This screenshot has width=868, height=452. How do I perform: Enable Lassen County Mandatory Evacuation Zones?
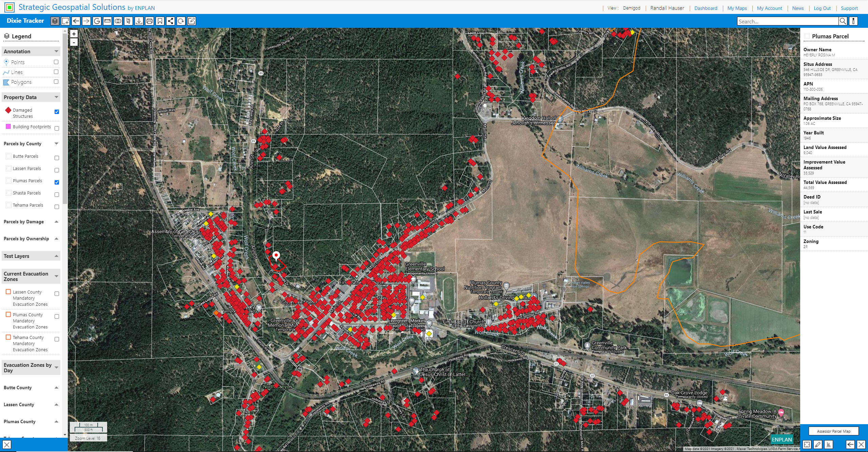(57, 294)
